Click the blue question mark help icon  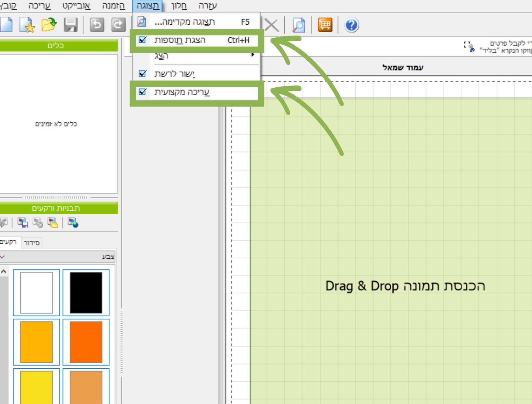(352, 25)
